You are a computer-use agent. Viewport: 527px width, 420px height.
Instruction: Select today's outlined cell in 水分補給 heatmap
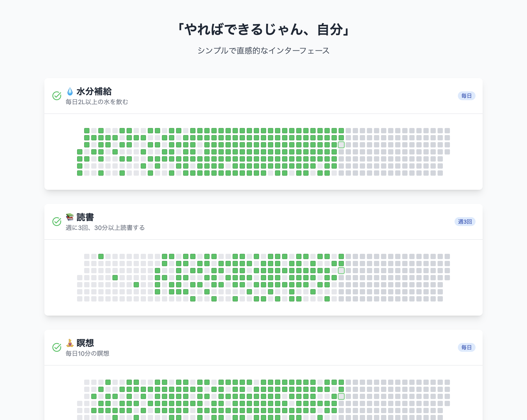click(x=341, y=145)
